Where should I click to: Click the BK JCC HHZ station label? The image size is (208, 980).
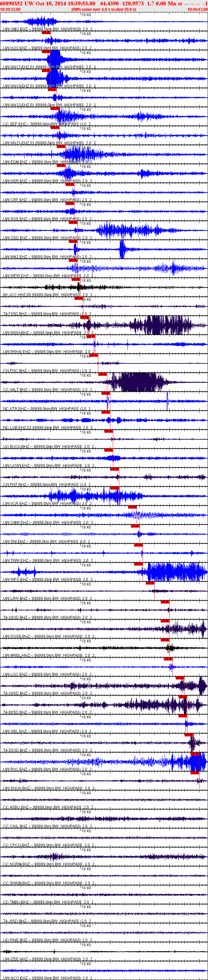click(x=48, y=295)
